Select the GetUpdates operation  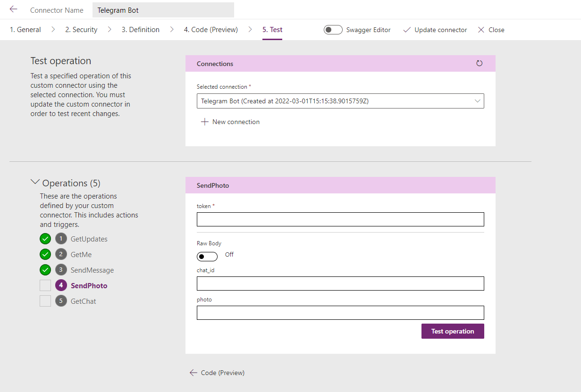tap(89, 239)
